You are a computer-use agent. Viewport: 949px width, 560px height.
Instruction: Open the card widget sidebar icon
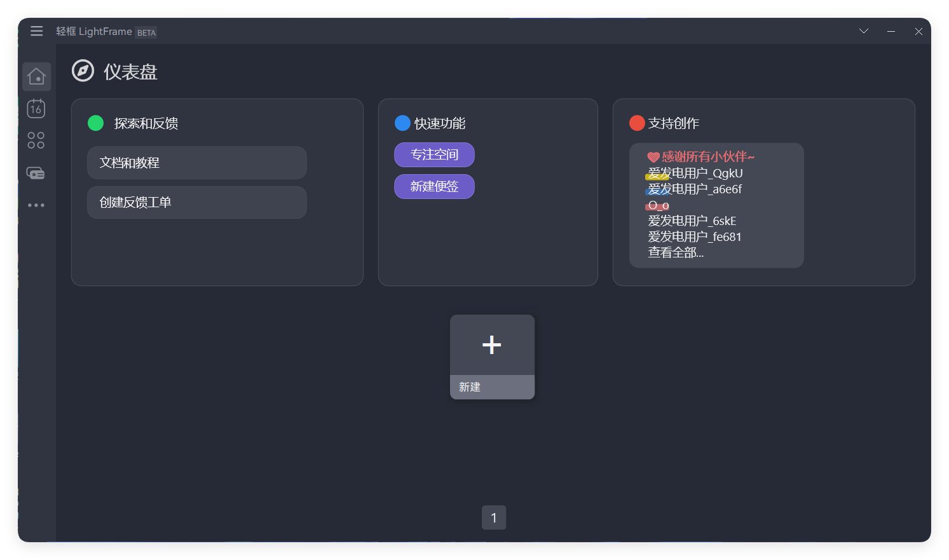tap(36, 173)
